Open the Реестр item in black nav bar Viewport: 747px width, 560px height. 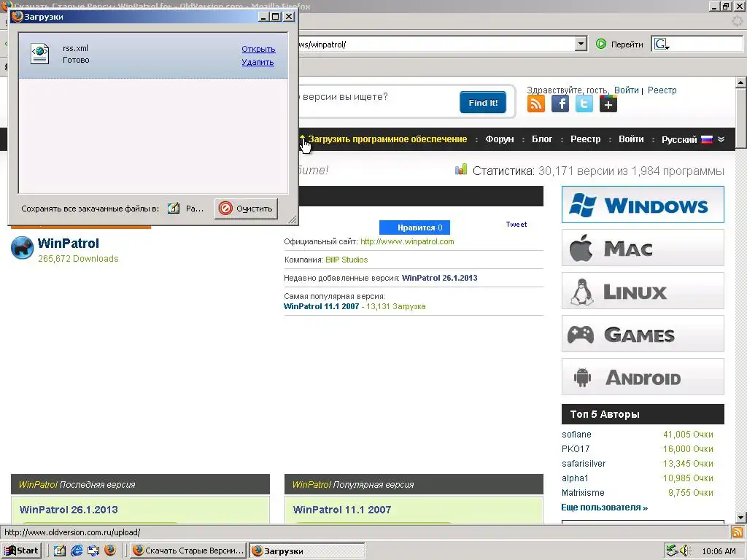coord(586,139)
